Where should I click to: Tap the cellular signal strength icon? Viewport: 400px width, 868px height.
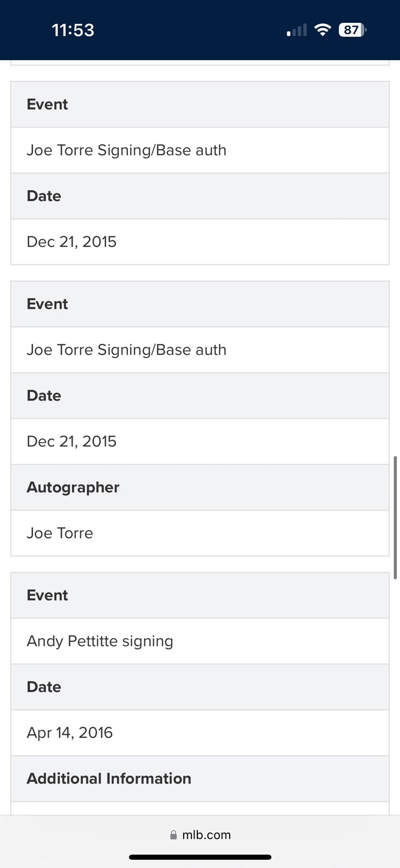coord(296,30)
